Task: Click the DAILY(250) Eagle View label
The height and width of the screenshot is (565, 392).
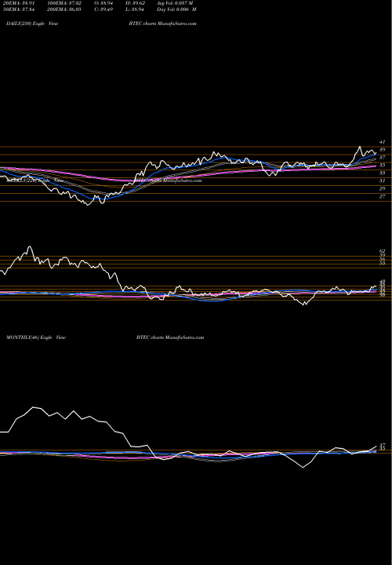Action: click(32, 24)
